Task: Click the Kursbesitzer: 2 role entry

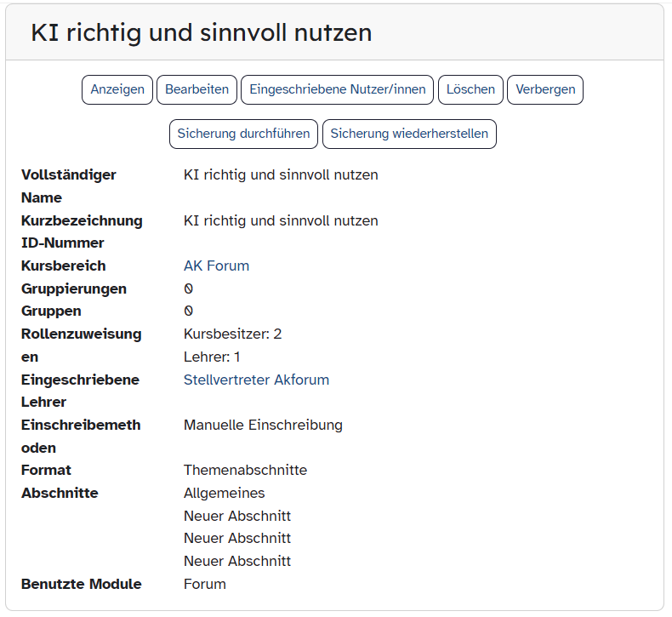Action: [232, 334]
